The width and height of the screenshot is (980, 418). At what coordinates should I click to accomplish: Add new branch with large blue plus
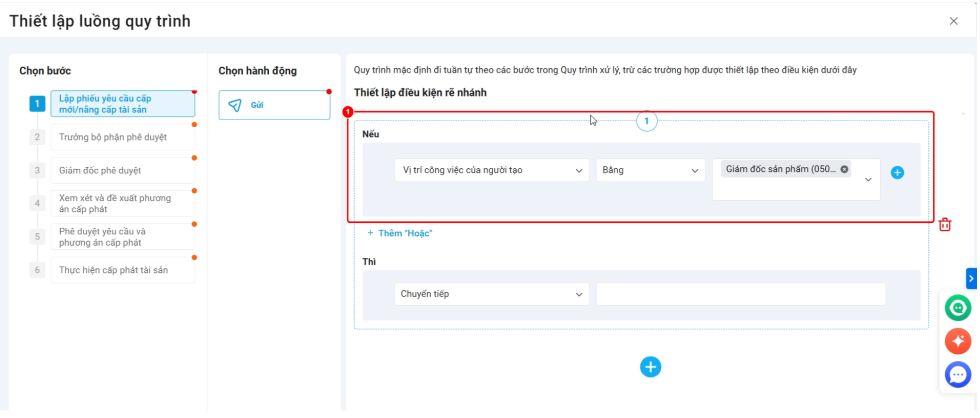pos(650,367)
